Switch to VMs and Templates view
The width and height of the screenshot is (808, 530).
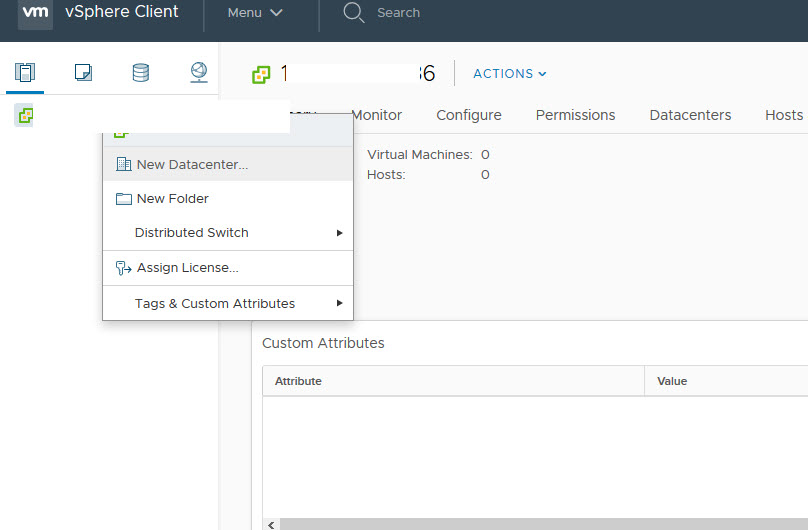tap(83, 72)
